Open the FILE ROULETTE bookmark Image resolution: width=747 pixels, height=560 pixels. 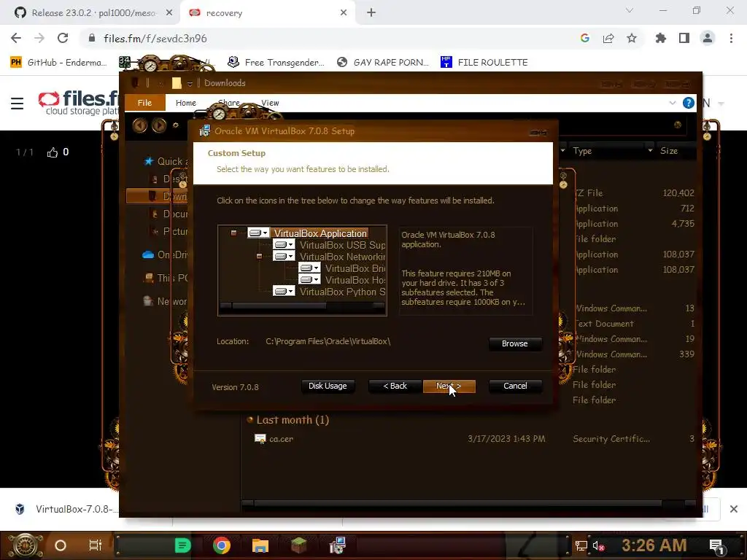(x=484, y=63)
